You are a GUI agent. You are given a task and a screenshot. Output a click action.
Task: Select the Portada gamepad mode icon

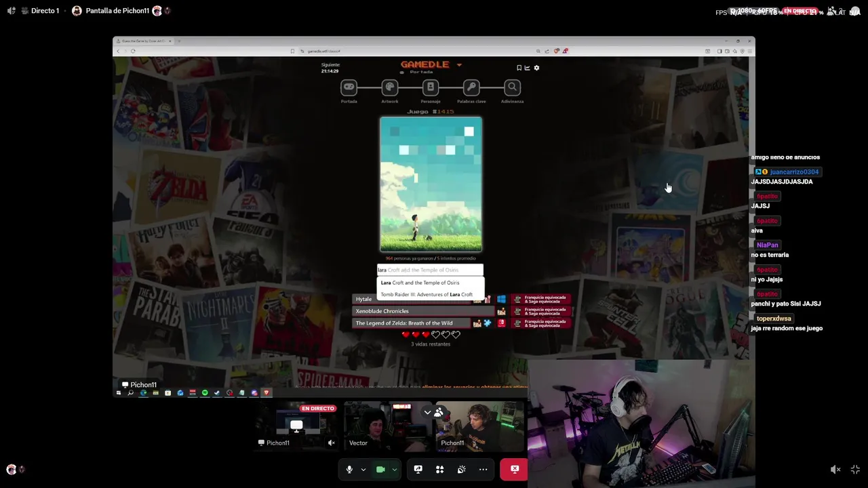click(349, 87)
